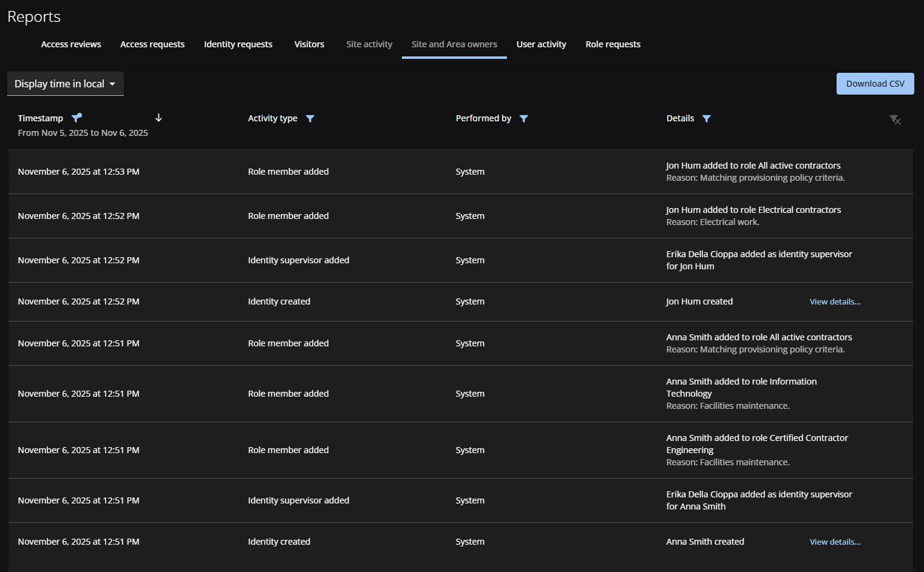Viewport: 924px width, 572px height.
Task: Toggle descending sort on the Timestamp column
Action: tap(158, 118)
